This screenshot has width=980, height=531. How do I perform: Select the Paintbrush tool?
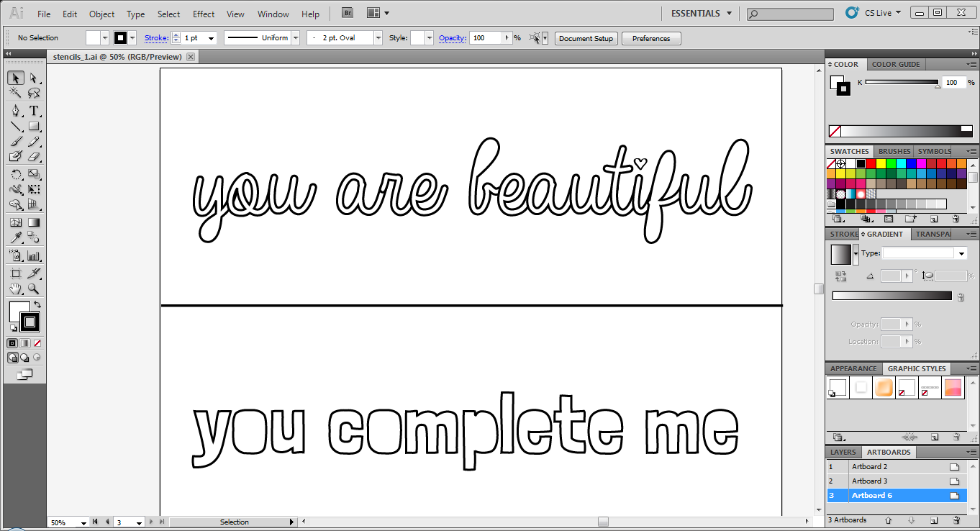16,142
